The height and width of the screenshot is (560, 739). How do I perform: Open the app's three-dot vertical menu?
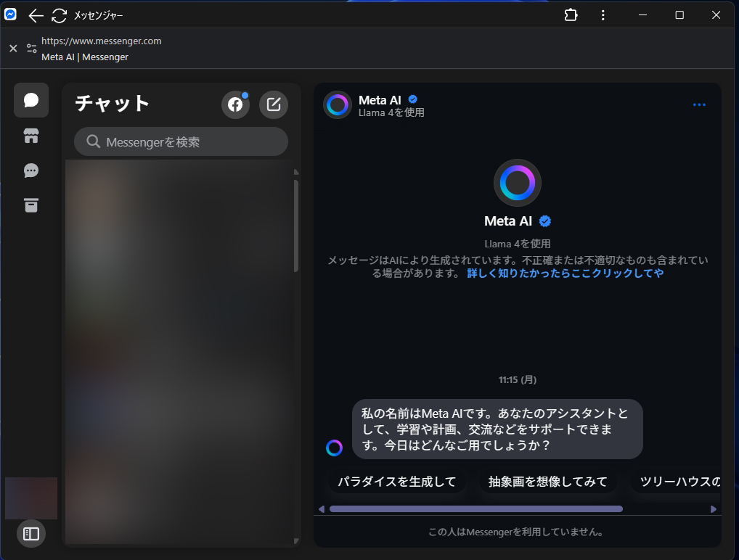click(603, 15)
